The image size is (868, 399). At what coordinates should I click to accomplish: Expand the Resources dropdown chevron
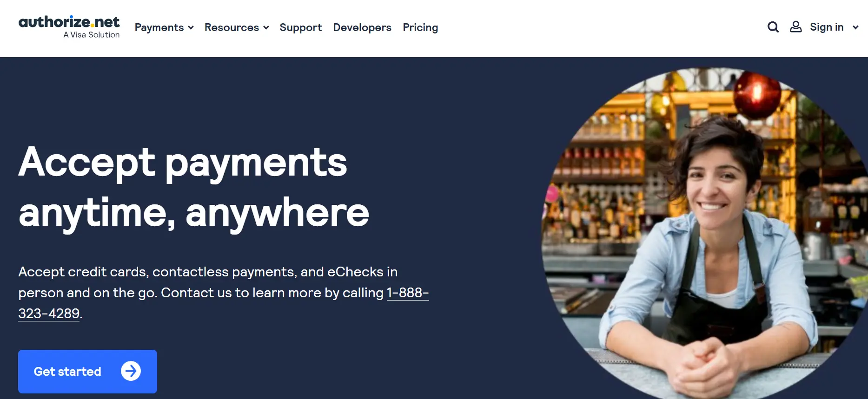[x=266, y=28]
